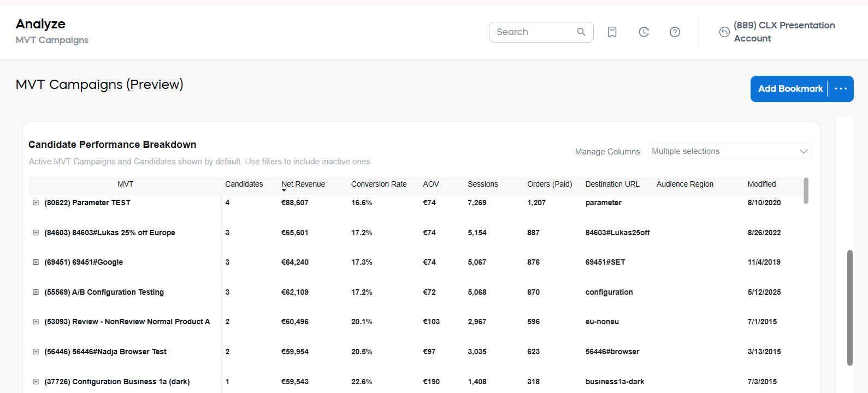The height and width of the screenshot is (393, 868).
Task: Open the bookmarks icon in header
Action: tap(612, 32)
